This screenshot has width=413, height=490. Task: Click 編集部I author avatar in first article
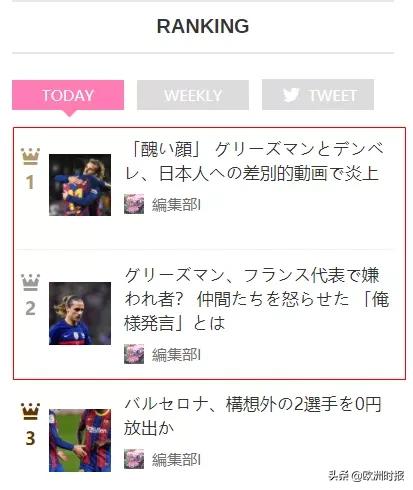click(x=134, y=204)
